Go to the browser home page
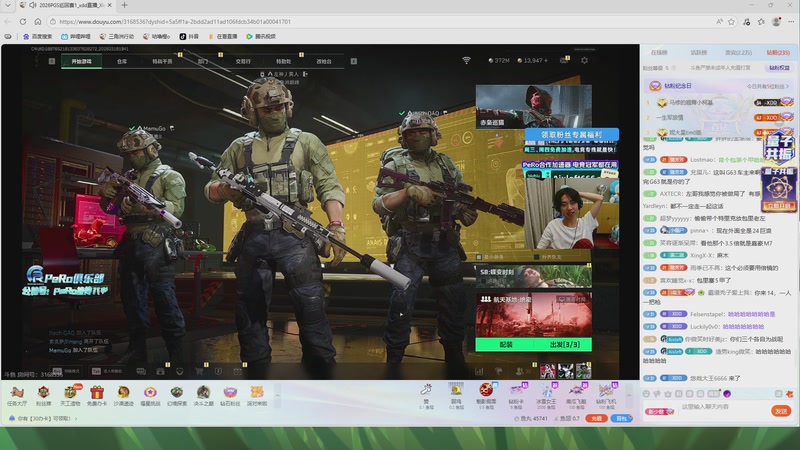This screenshot has width=800, height=450. pyautogui.click(x=38, y=21)
